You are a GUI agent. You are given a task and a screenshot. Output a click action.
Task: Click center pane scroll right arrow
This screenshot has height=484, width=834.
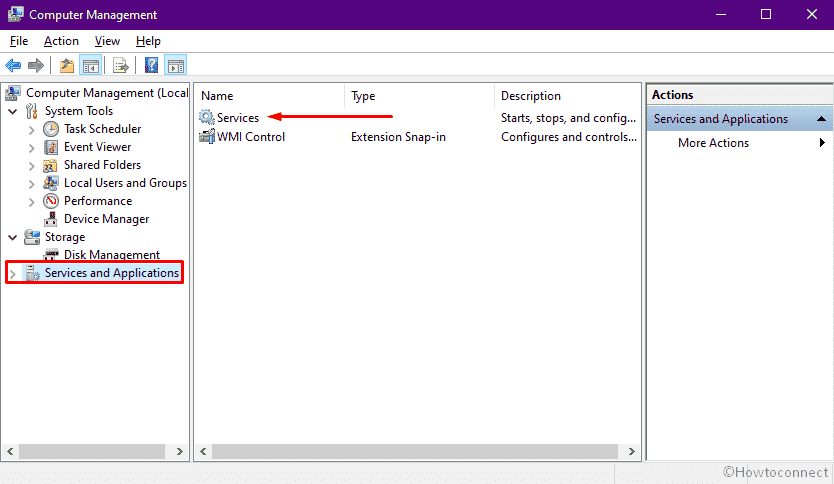tap(631, 452)
